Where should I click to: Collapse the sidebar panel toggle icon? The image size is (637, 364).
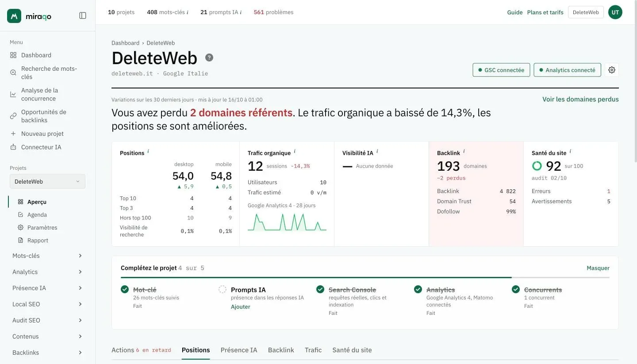[x=83, y=15]
